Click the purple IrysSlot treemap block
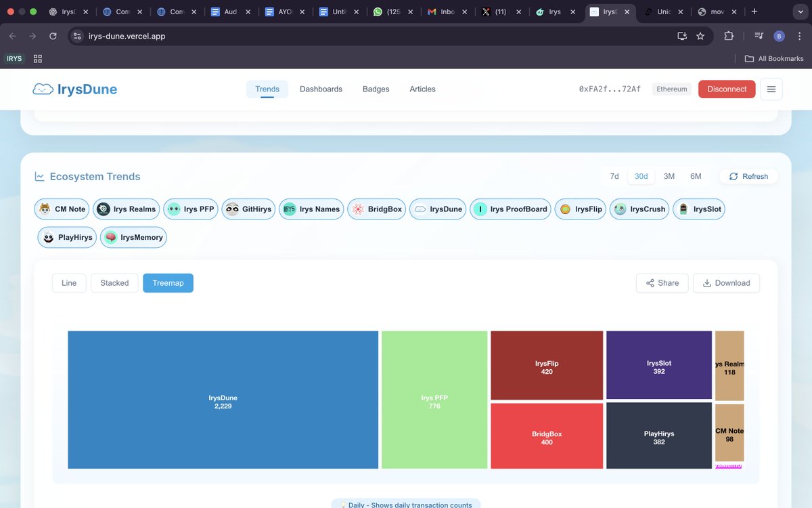The height and width of the screenshot is (508, 812). (659, 365)
